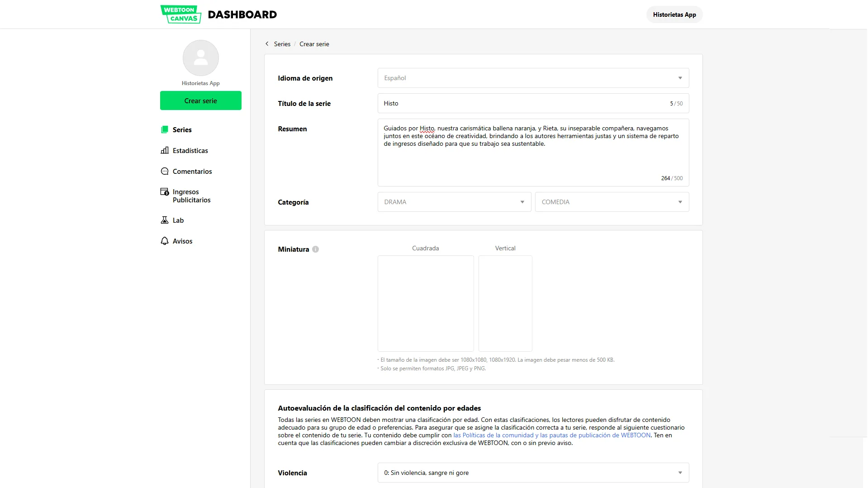868x488 pixels.
Task: Click the Avisos bell icon
Action: tap(165, 241)
